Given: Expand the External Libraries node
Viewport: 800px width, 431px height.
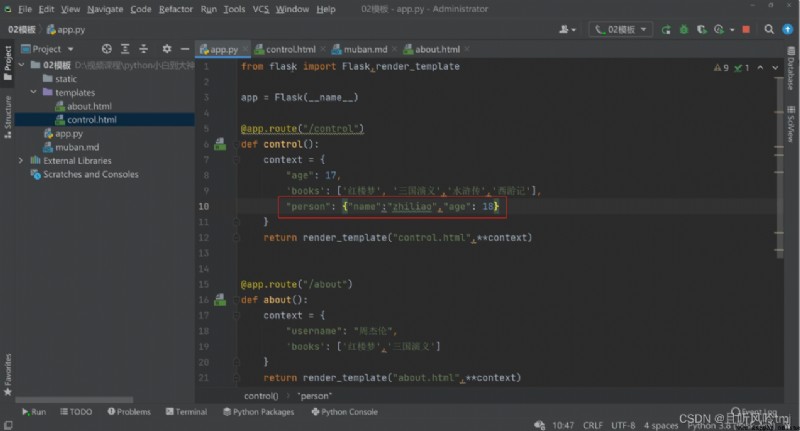Looking at the screenshot, I should coord(21,161).
